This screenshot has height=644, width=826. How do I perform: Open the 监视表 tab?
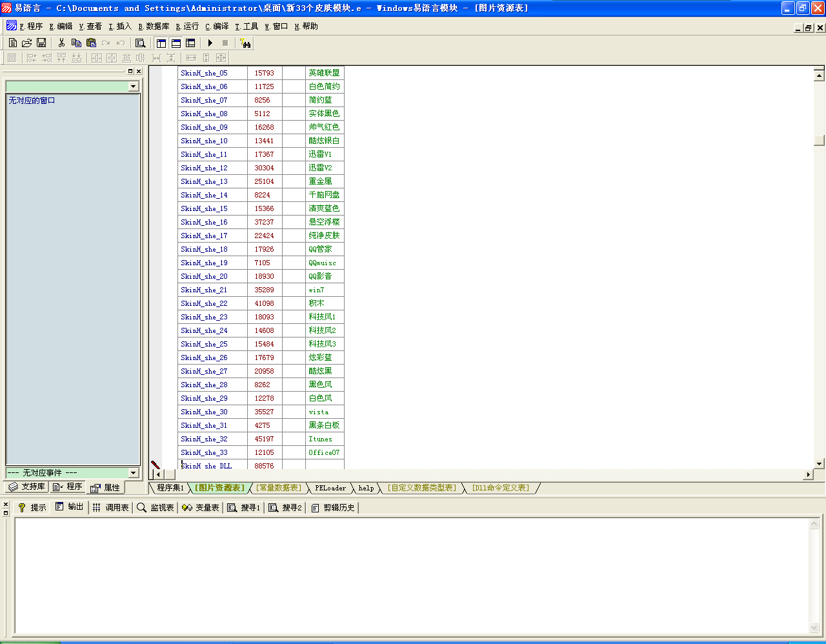point(156,507)
